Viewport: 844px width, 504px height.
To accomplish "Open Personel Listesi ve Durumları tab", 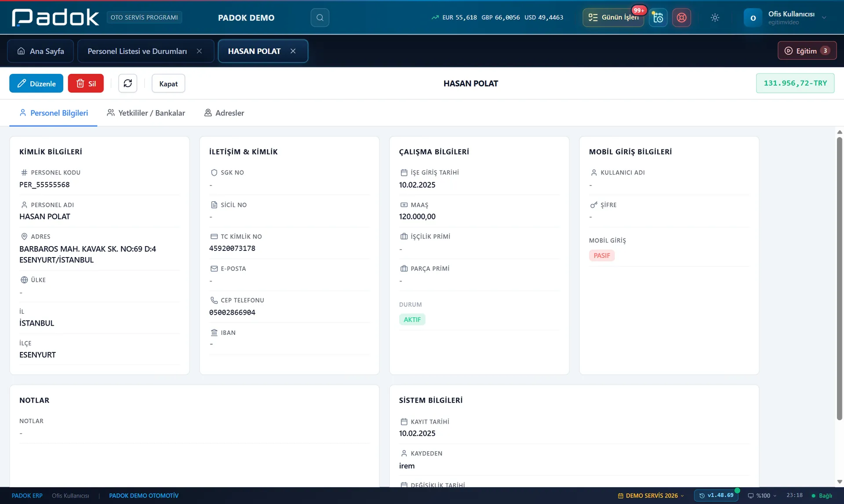I will (137, 51).
